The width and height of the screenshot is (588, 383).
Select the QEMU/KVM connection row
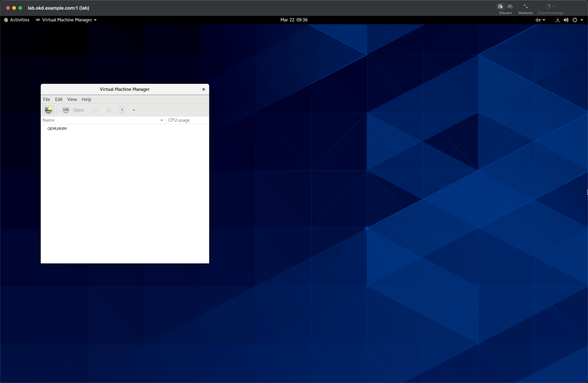[x=125, y=129]
